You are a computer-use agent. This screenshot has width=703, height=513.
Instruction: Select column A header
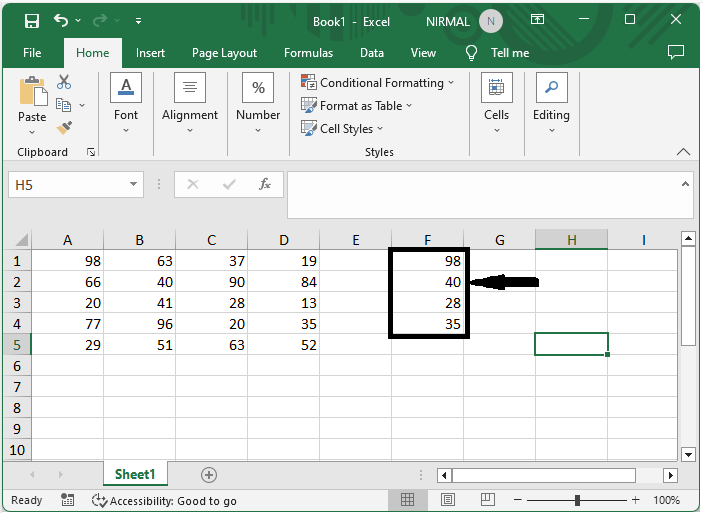[x=67, y=240]
